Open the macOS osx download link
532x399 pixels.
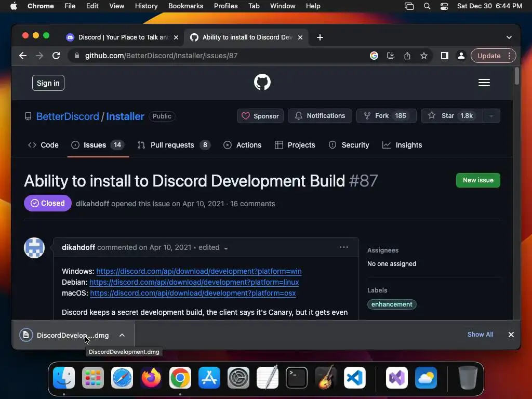tap(193, 293)
